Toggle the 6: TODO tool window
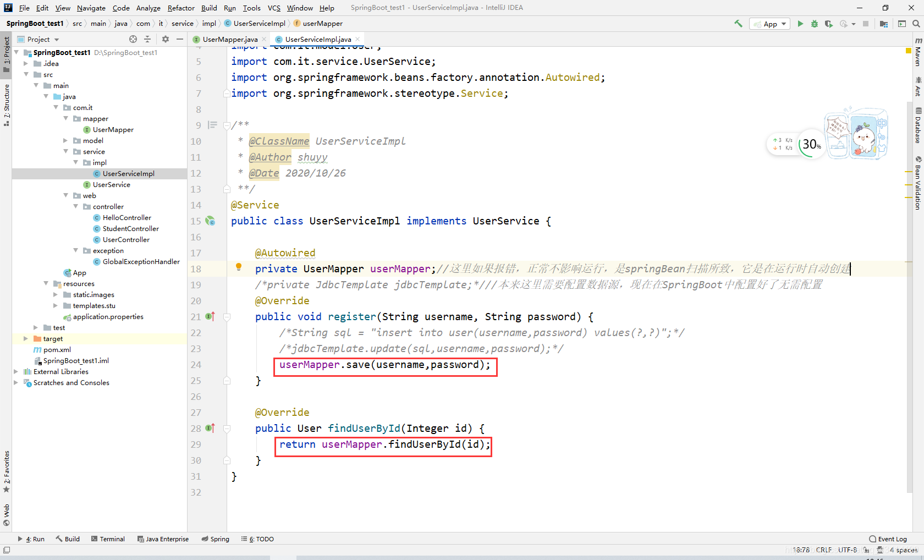This screenshot has width=924, height=560. (257, 539)
